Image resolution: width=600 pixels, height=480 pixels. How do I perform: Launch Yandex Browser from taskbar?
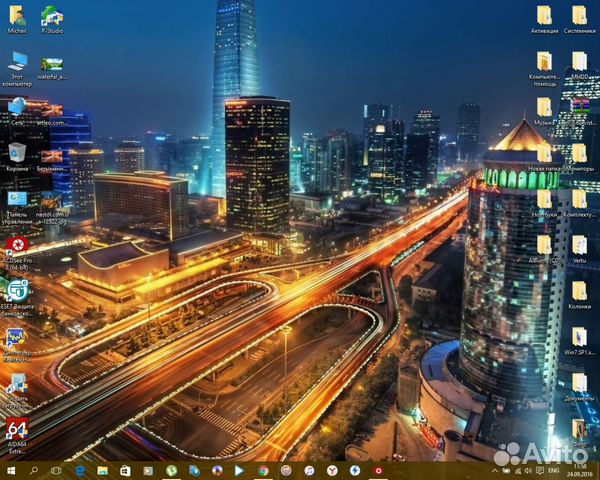tap(332, 470)
